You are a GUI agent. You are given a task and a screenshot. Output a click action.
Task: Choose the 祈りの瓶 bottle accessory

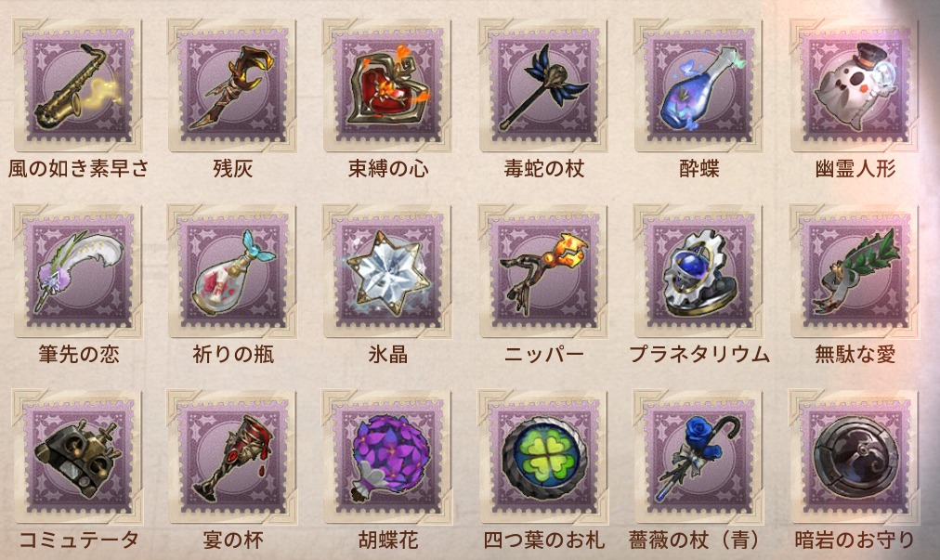232,271
